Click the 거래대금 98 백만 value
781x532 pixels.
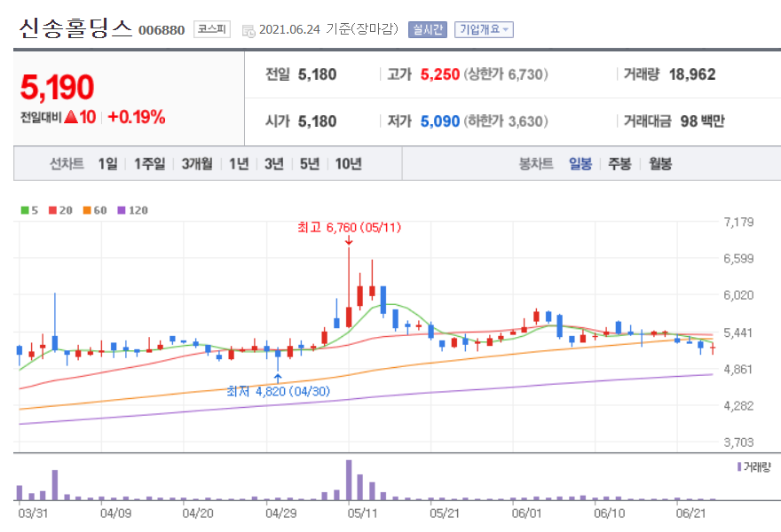702,121
